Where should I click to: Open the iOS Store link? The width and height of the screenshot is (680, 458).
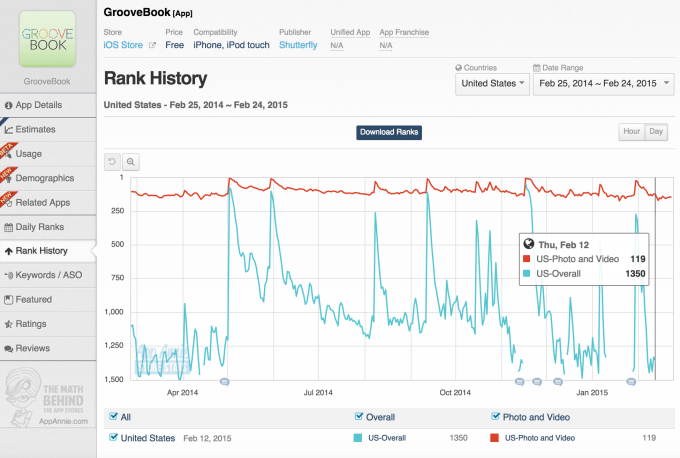coord(123,45)
